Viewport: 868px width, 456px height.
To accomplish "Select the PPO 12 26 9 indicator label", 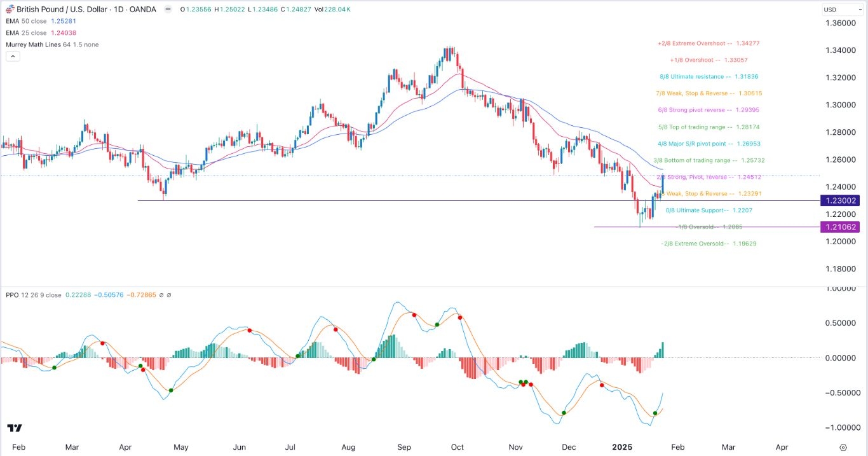I will (x=24, y=294).
